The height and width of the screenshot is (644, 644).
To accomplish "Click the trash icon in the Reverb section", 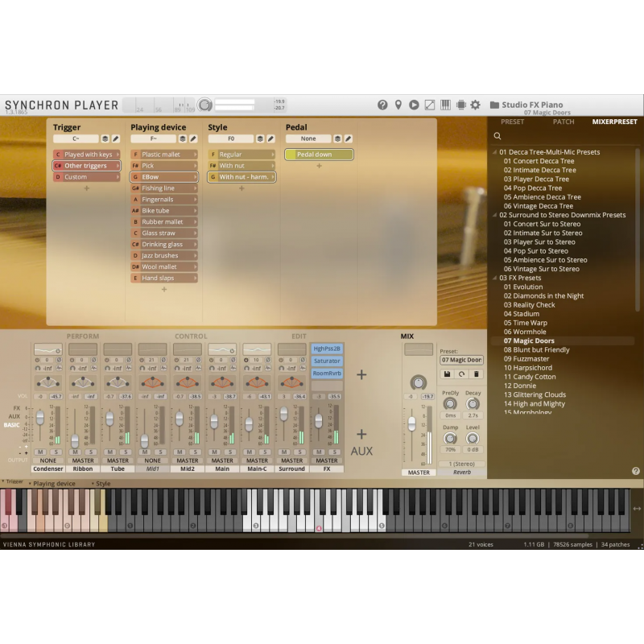I will click(x=477, y=374).
